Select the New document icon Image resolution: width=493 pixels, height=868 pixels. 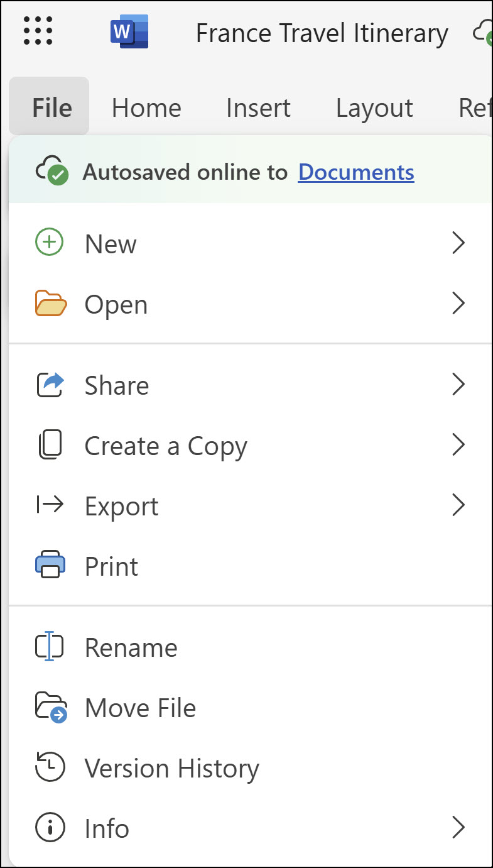[49, 243]
